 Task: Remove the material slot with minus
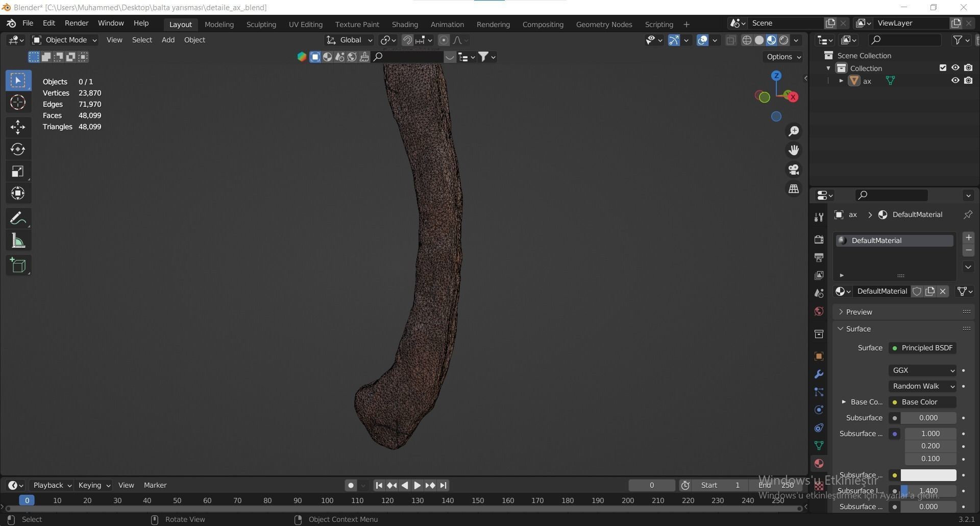(x=968, y=251)
